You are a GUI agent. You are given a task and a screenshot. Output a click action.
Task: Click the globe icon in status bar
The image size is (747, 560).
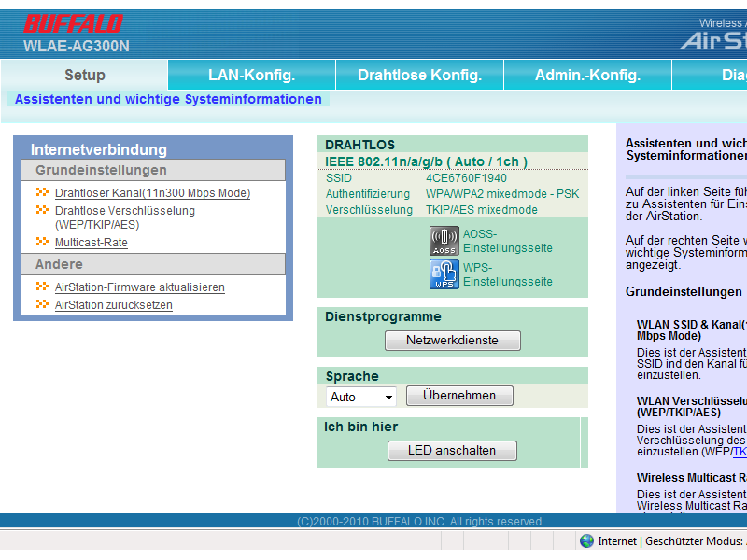[586, 541]
